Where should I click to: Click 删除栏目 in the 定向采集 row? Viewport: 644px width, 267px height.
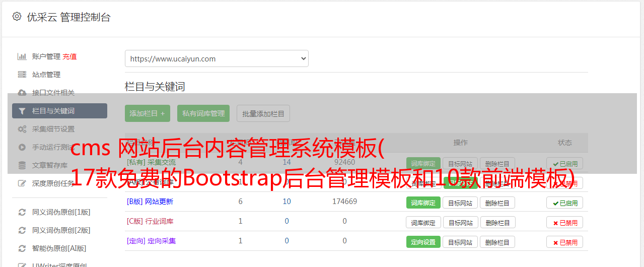tap(497, 242)
